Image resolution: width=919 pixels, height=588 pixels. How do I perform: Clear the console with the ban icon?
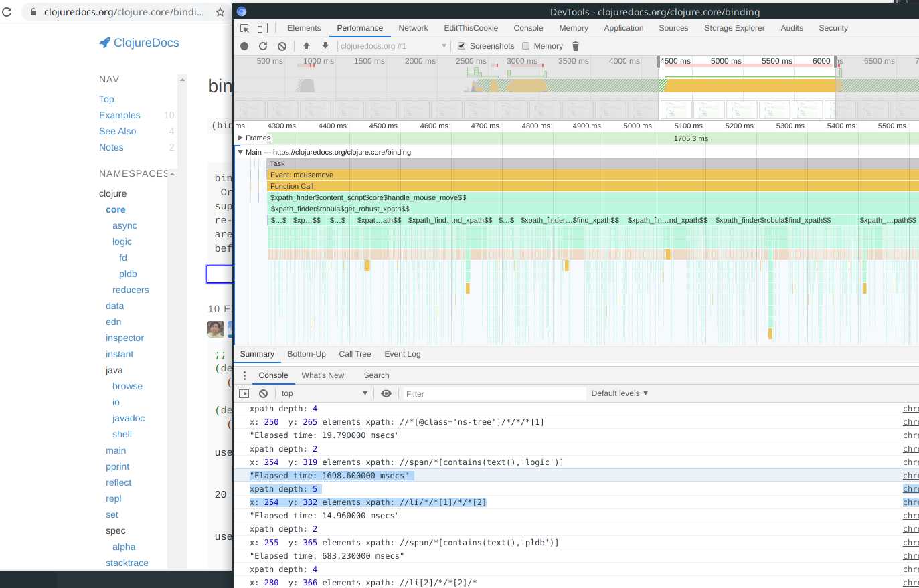[x=264, y=393]
